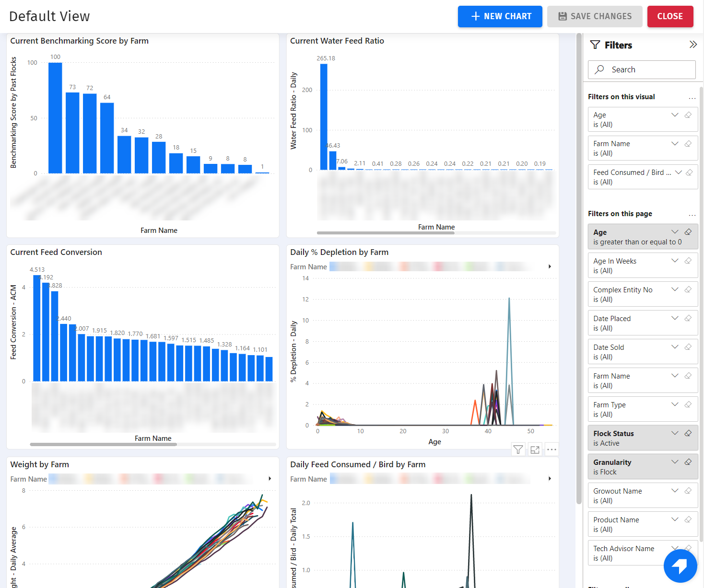This screenshot has width=704, height=588.
Task: Select the 4.513 bar in Feed Conversion
Action: [x=37, y=328]
